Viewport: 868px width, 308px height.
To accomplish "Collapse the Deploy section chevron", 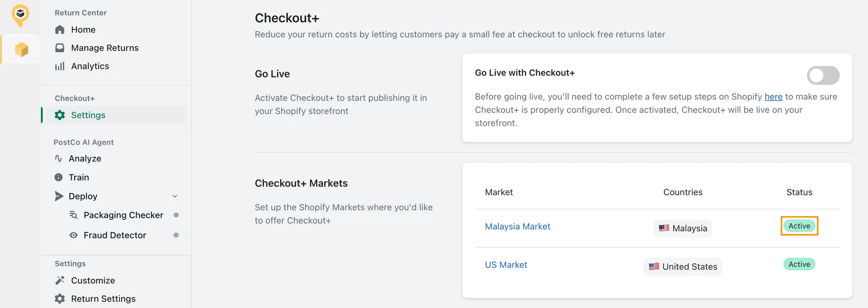I will point(175,196).
